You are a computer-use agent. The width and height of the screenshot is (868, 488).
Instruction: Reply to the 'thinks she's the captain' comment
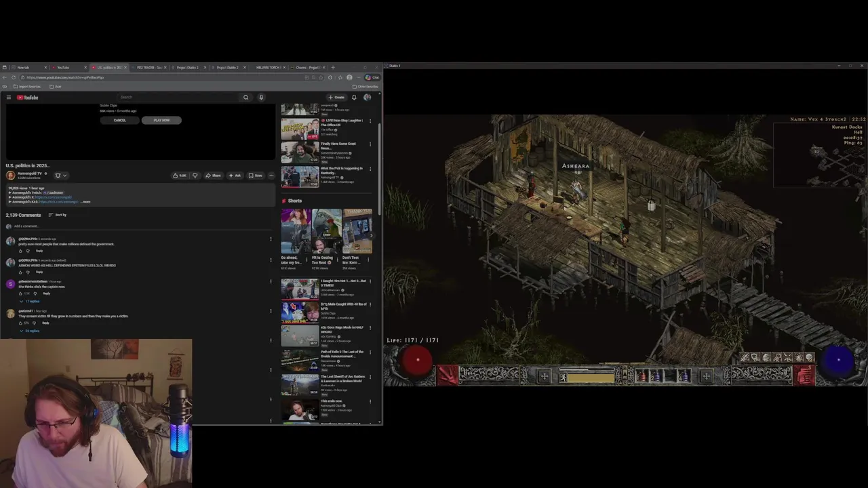[x=46, y=293]
